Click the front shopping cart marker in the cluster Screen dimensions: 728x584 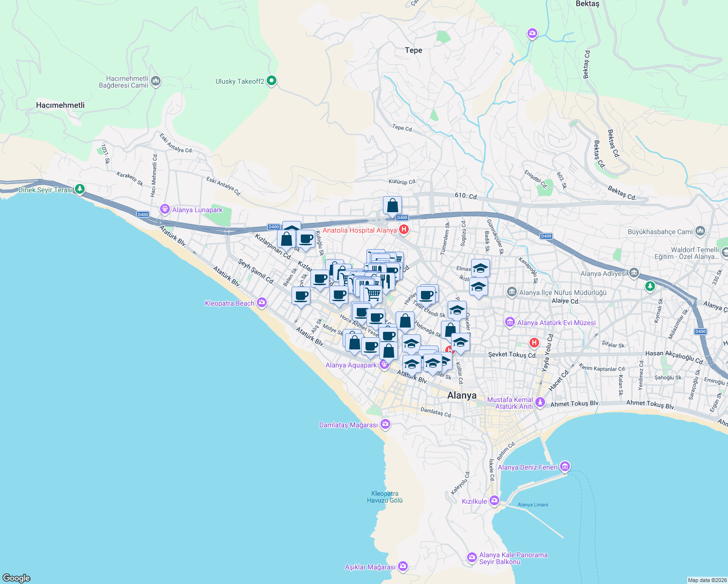click(x=373, y=294)
